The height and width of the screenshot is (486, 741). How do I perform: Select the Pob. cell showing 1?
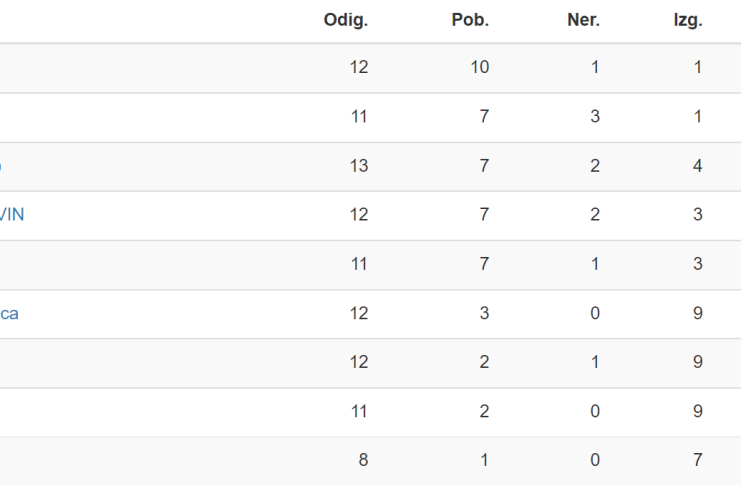click(x=484, y=460)
